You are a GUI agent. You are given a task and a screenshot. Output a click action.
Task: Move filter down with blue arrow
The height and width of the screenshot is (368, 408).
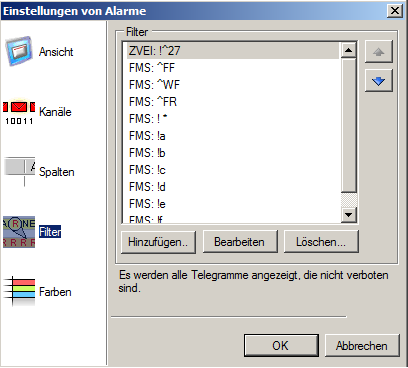[x=379, y=81]
